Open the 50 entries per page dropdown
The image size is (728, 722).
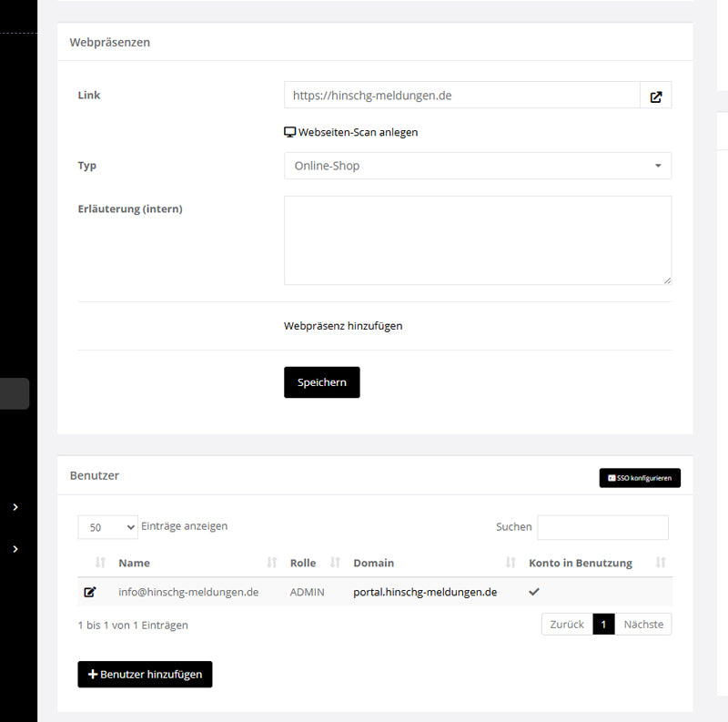click(107, 527)
